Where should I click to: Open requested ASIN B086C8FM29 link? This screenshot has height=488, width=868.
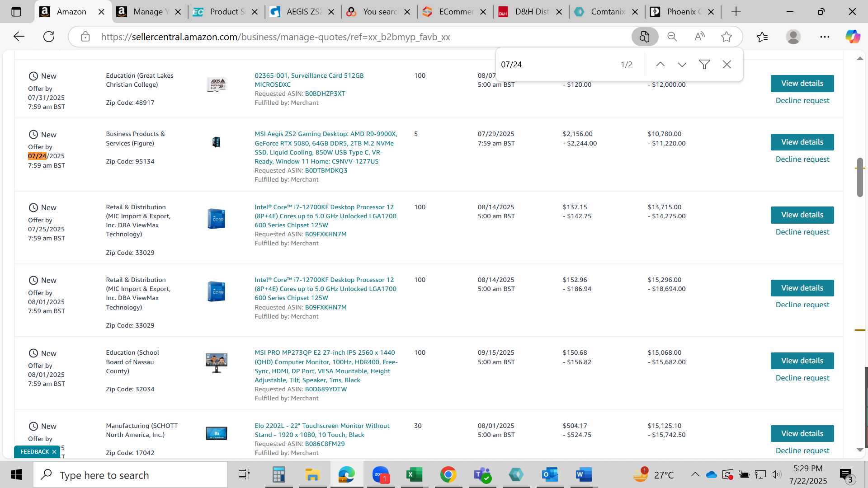click(325, 444)
